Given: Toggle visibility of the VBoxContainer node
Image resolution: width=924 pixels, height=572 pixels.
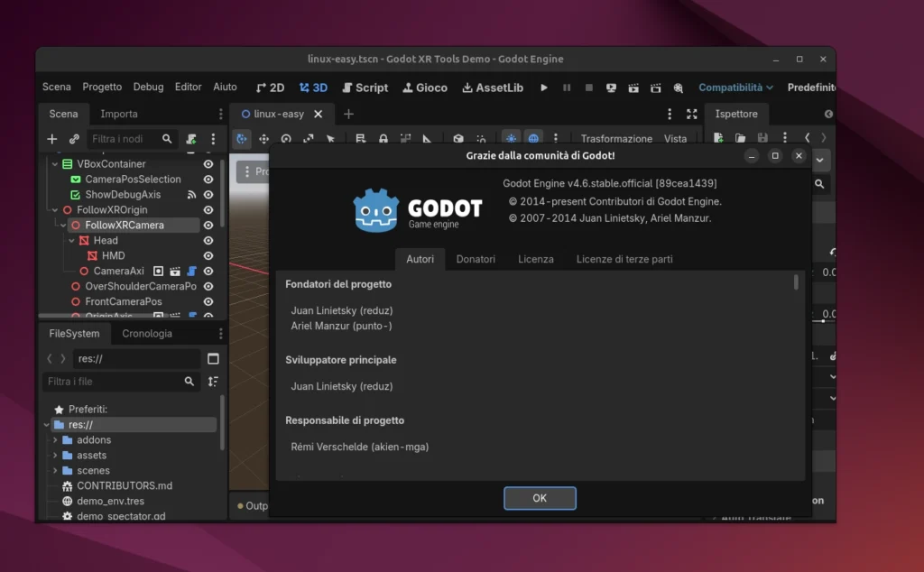Looking at the screenshot, I should click(x=207, y=164).
